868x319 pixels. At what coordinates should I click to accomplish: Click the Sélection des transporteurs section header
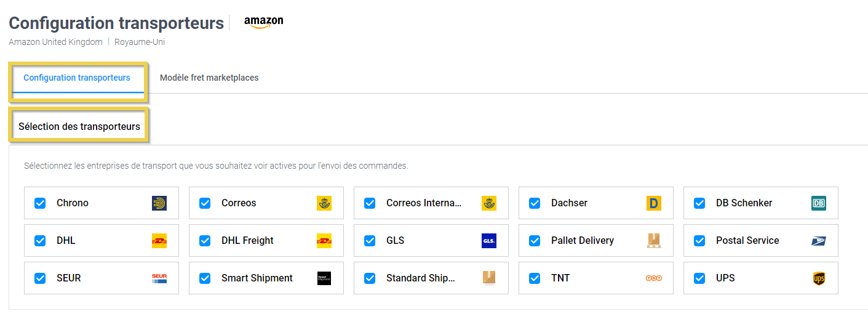(x=79, y=127)
